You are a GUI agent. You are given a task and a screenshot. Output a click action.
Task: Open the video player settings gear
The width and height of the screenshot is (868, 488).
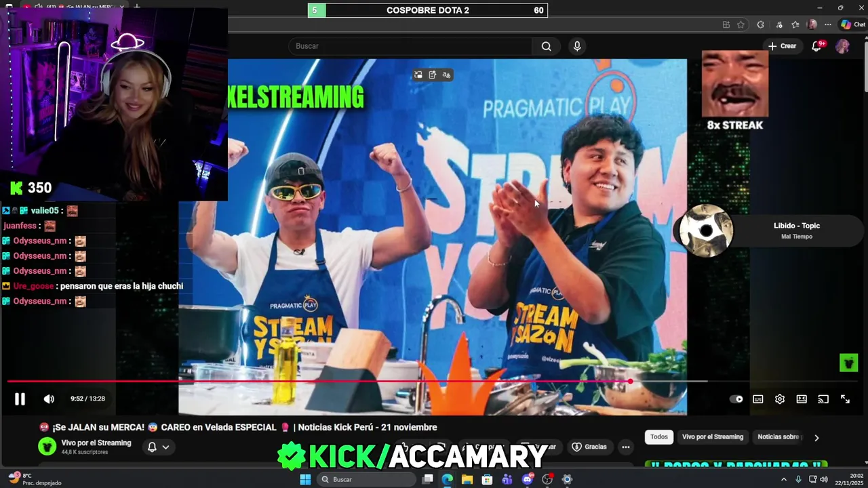[780, 399]
